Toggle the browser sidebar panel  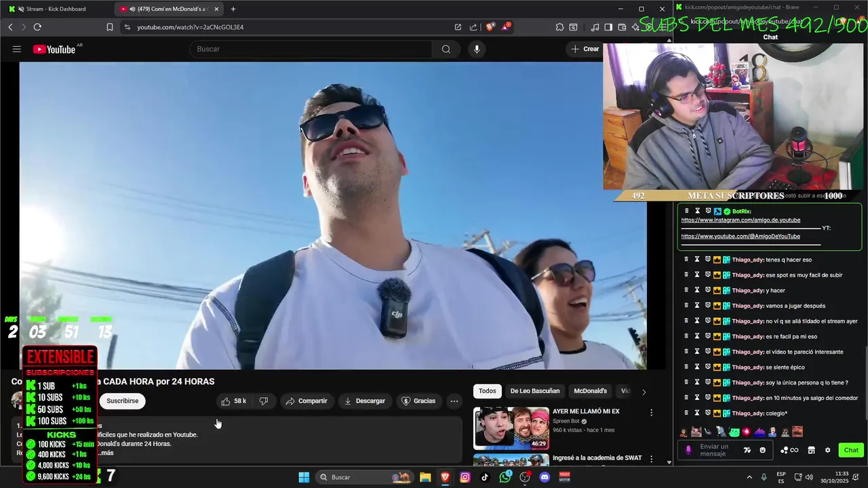pyautogui.click(x=608, y=27)
